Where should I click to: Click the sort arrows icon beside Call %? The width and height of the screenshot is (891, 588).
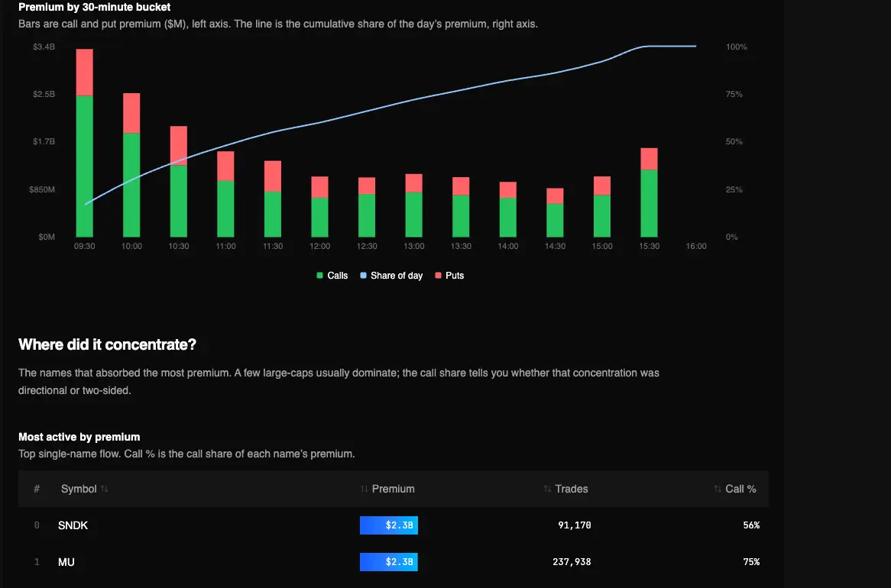pos(718,489)
